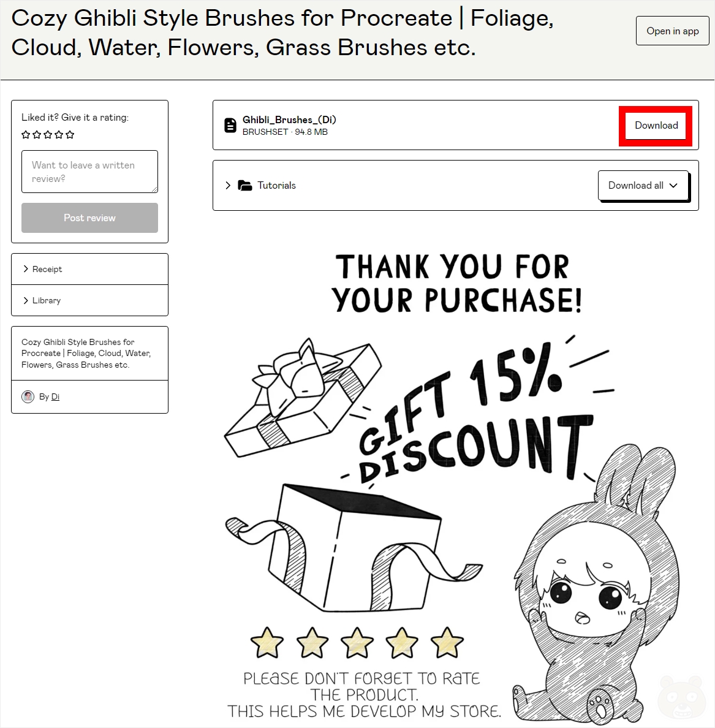Viewport: 715px width, 728px height.
Task: Click the Open in app button
Action: [x=672, y=31]
